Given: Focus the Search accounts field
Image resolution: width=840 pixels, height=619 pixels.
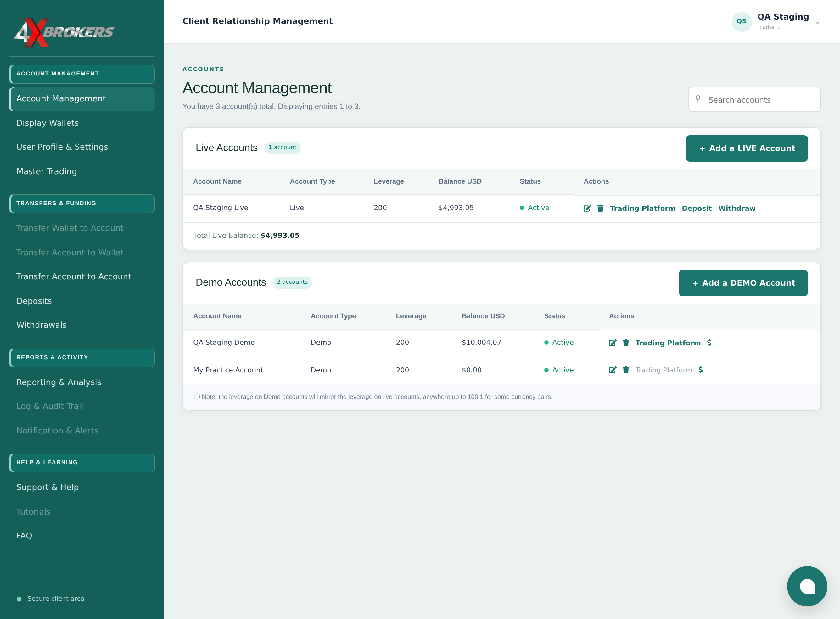Looking at the screenshot, I should click(x=754, y=100).
